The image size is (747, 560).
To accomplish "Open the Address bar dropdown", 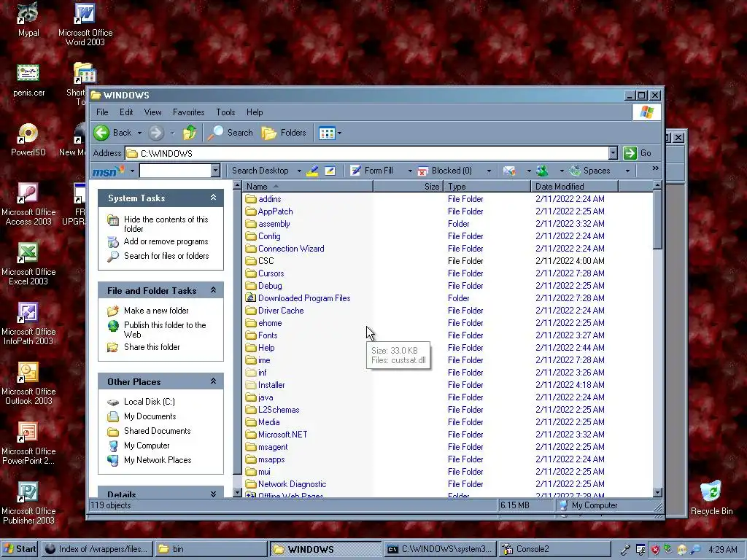I will pos(613,153).
